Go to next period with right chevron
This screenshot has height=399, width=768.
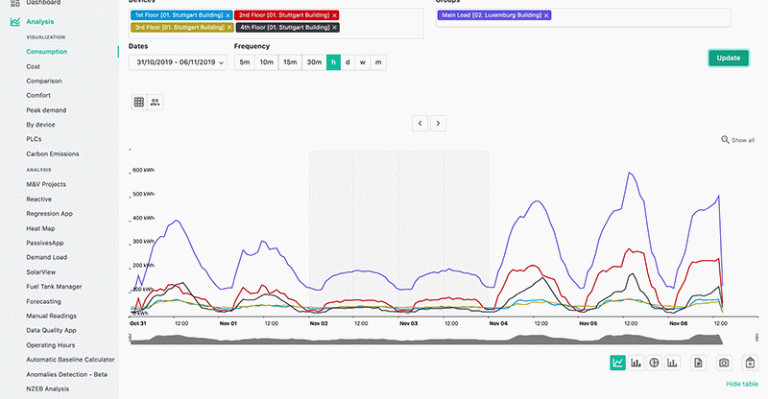(x=438, y=123)
